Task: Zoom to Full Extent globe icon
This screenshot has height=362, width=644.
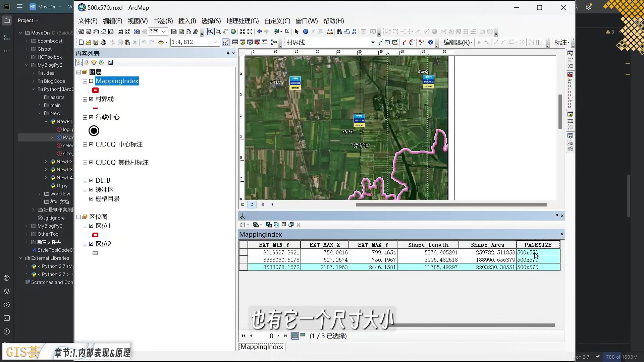Action: (x=233, y=32)
